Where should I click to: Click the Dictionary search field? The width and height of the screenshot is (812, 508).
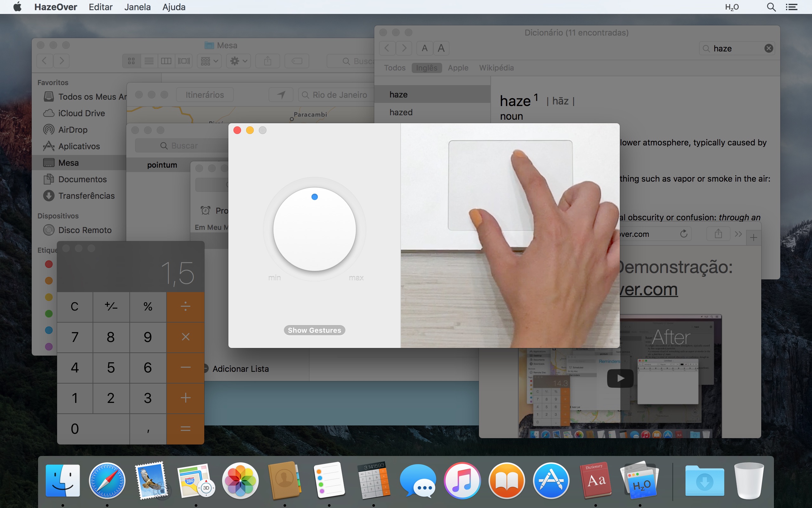tap(737, 48)
